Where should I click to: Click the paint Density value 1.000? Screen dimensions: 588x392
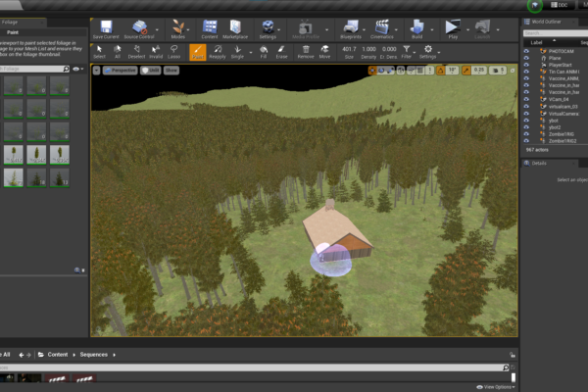click(369, 49)
